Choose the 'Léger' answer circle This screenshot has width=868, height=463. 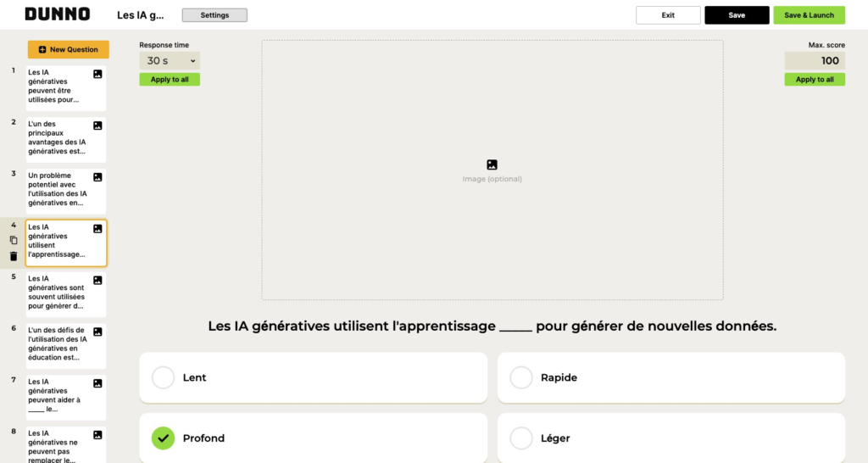tap(521, 438)
